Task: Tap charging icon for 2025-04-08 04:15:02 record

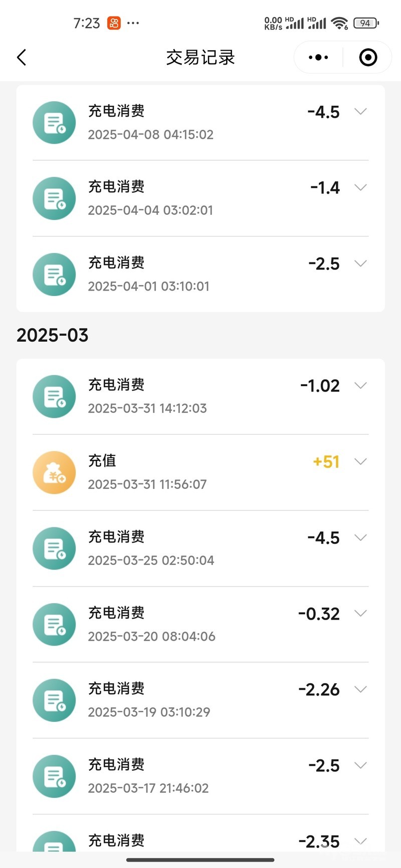Action: 54,123
